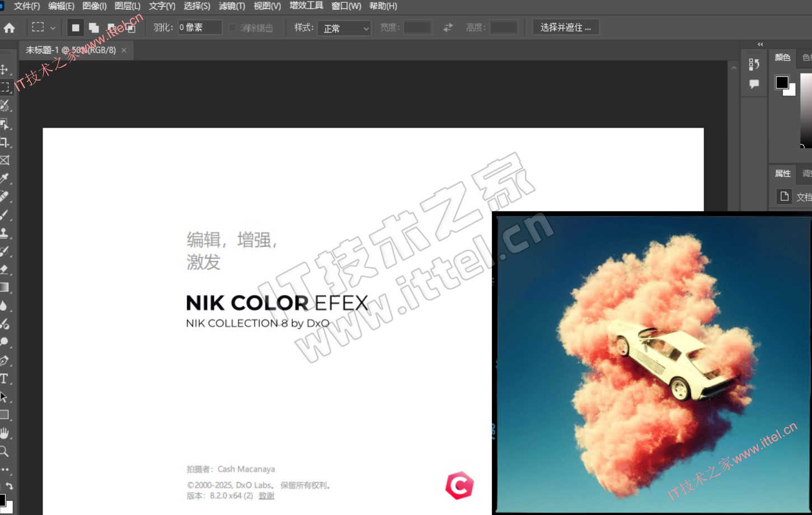Enable the New Selection mode button
Viewport: 812px width, 515px height.
76,27
